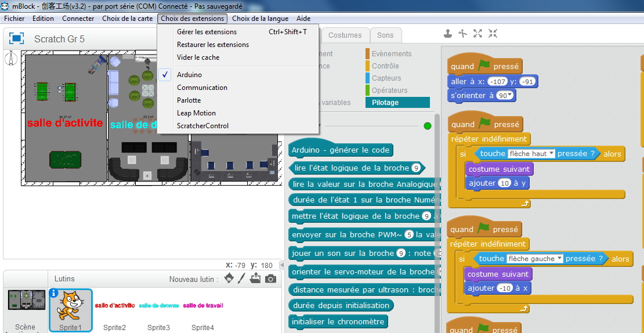Take new sprite from camera icon

(270, 279)
